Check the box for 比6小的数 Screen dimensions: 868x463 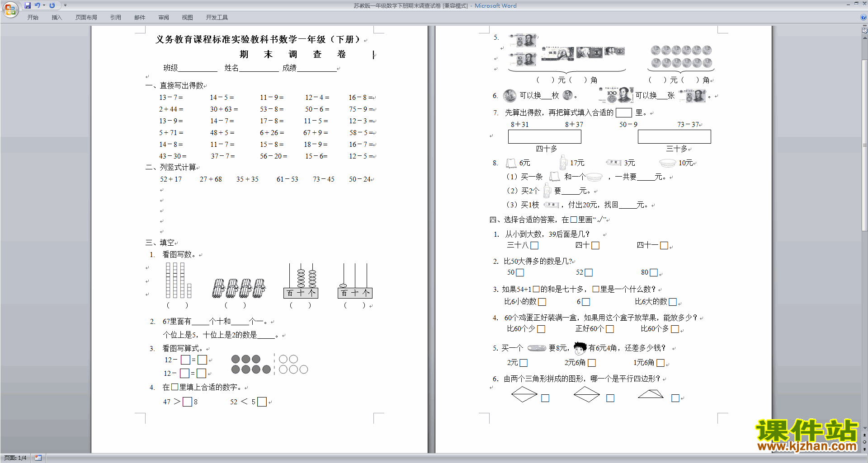pyautogui.click(x=542, y=302)
